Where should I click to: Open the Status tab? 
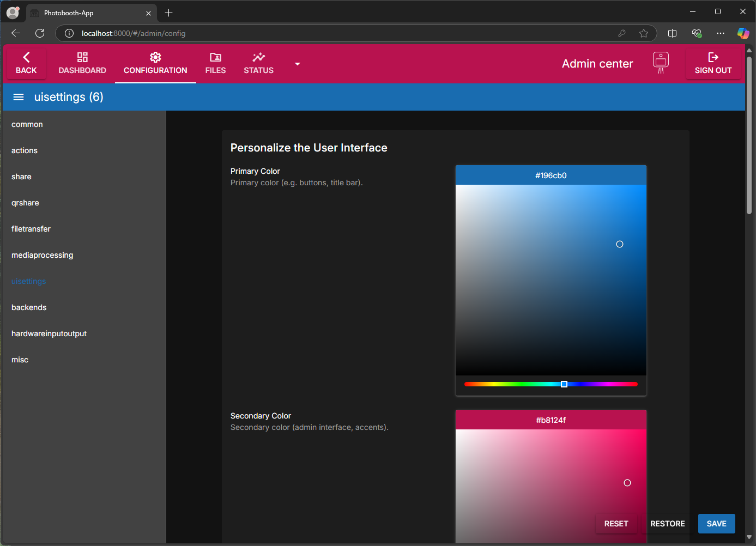point(258,64)
